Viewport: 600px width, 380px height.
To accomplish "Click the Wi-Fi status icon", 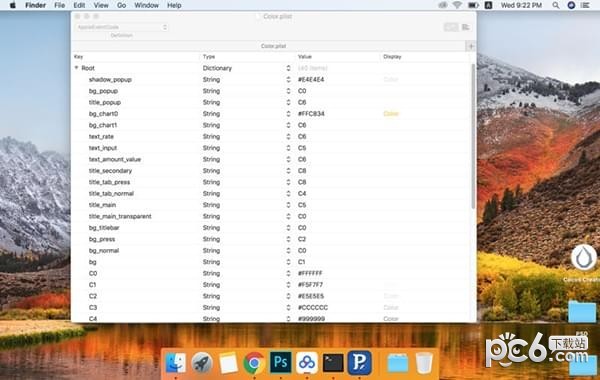I will tap(457, 5).
